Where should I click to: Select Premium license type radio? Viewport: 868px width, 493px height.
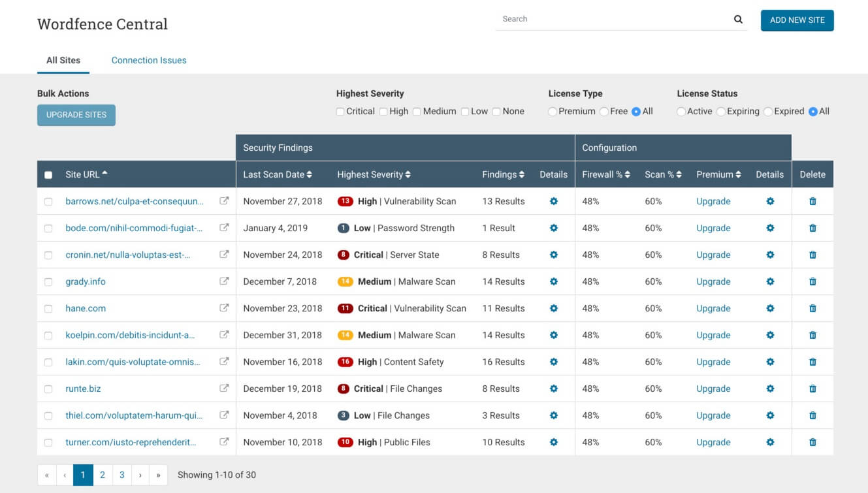(553, 112)
